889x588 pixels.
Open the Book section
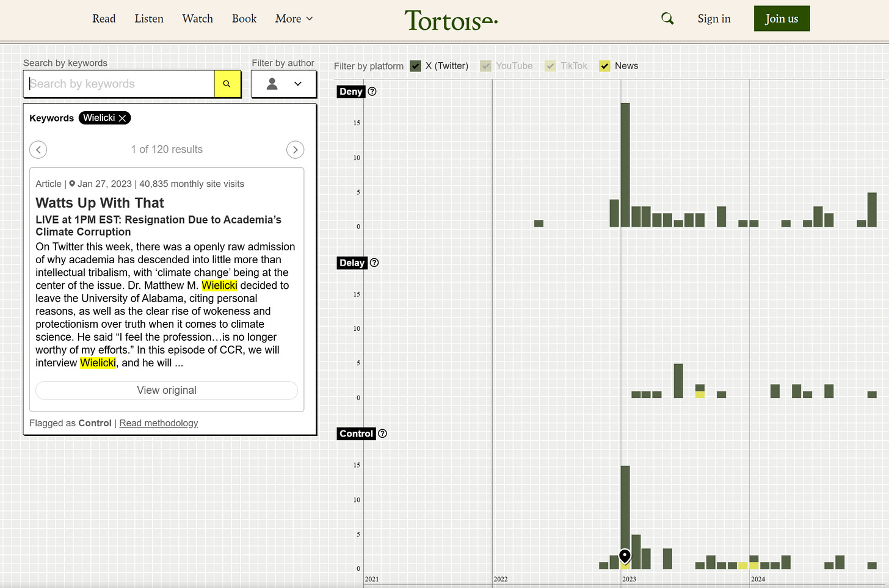(244, 19)
